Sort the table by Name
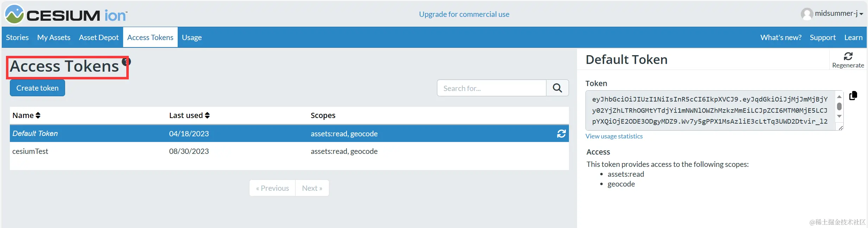Image resolution: width=868 pixels, height=228 pixels. pyautogui.click(x=26, y=115)
